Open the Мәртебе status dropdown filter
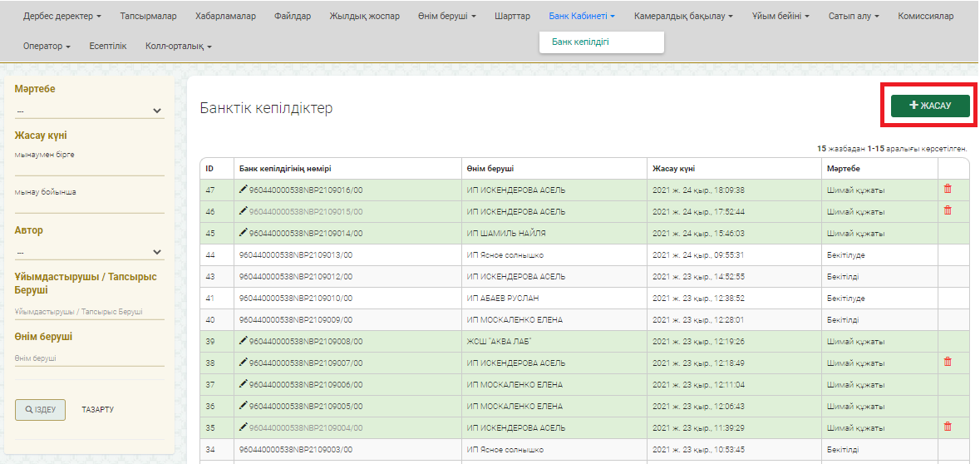 coord(89,111)
